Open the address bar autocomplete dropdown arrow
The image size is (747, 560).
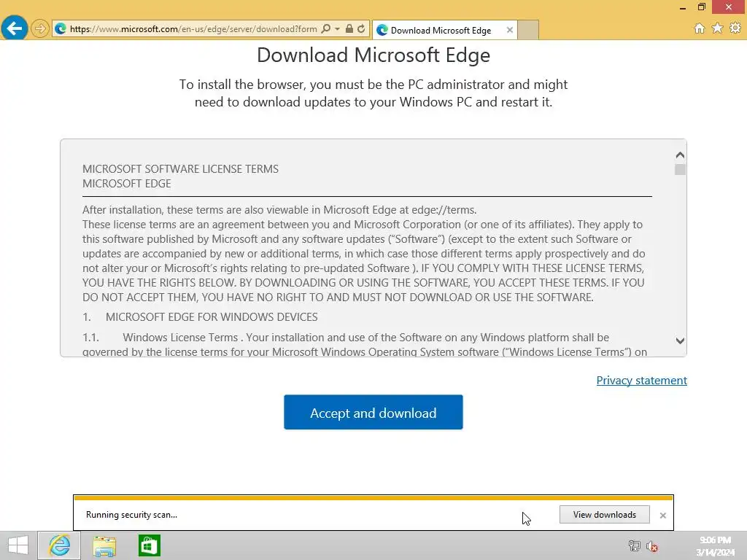click(x=337, y=29)
